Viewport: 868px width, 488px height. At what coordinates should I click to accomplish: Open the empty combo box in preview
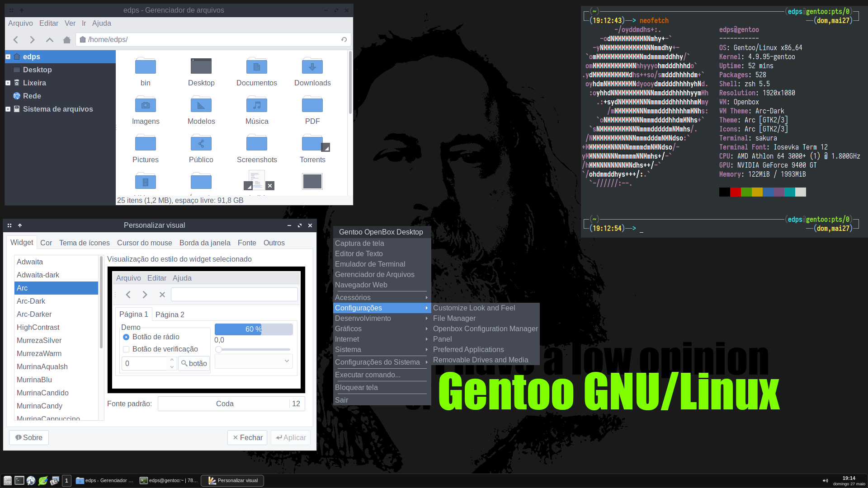[254, 361]
